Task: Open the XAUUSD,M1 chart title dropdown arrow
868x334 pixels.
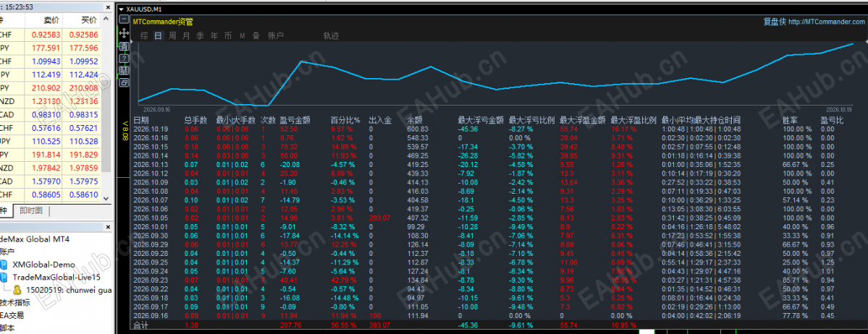Action: pyautogui.click(x=121, y=9)
